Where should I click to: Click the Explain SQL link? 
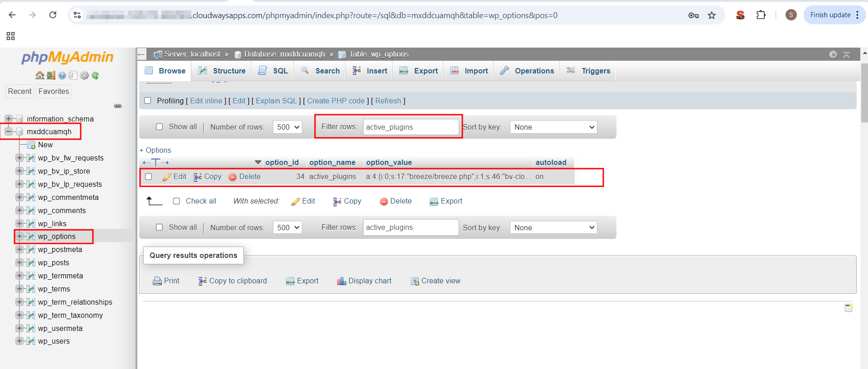(x=276, y=101)
